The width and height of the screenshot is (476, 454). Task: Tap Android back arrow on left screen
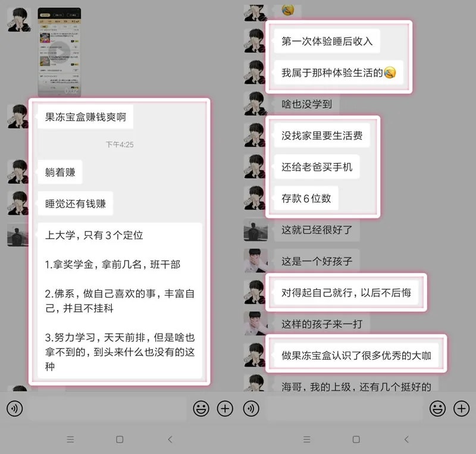pyautogui.click(x=170, y=439)
